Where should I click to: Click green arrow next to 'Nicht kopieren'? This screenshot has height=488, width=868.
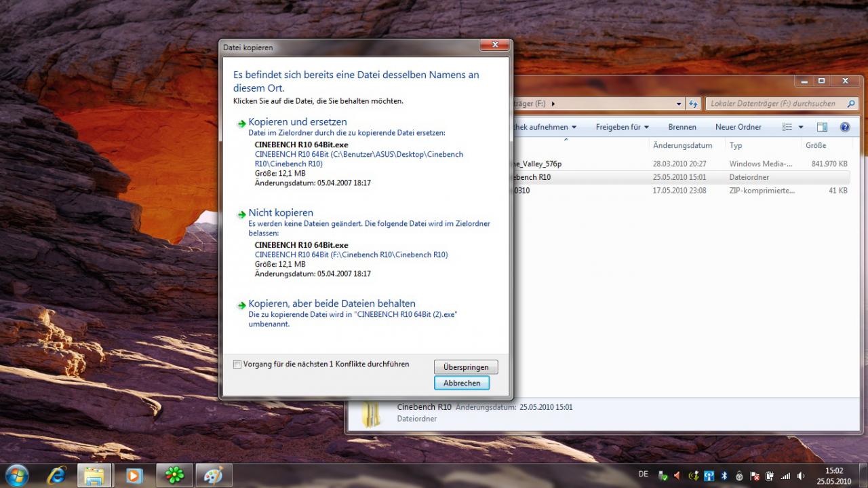(241, 214)
